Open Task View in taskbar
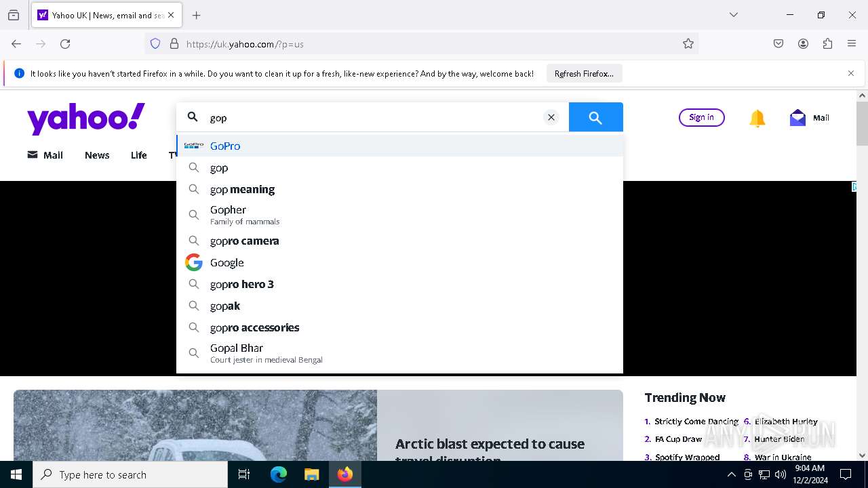 pos(244,474)
